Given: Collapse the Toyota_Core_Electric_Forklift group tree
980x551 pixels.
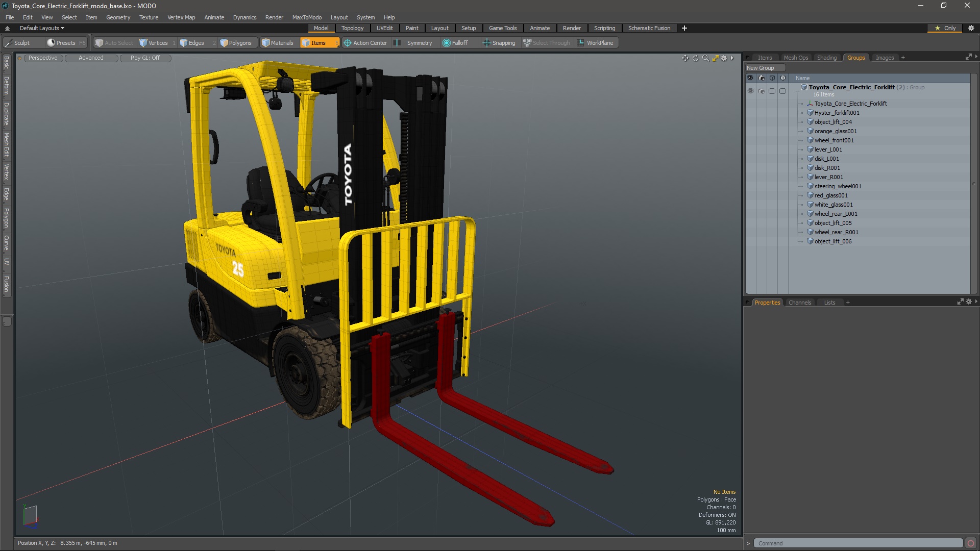Looking at the screenshot, I should pos(797,91).
